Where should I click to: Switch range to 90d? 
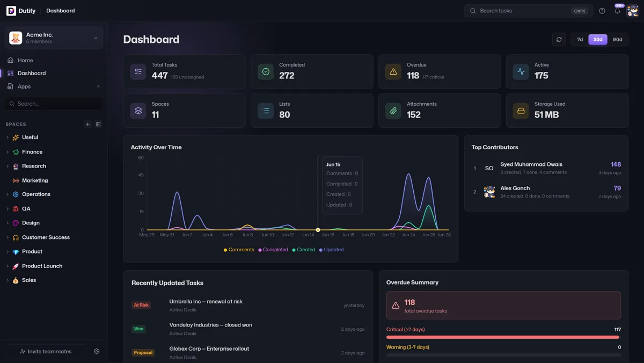click(618, 39)
